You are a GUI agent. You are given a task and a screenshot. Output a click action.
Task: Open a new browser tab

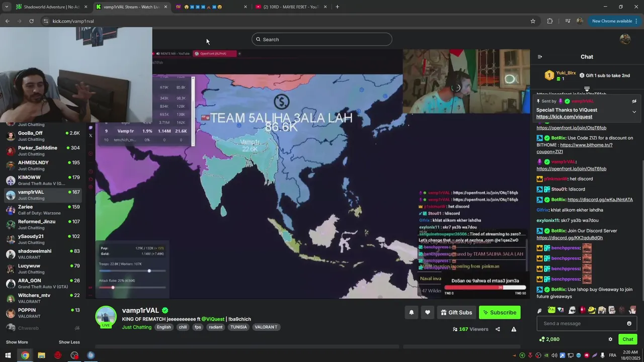coord(337,7)
